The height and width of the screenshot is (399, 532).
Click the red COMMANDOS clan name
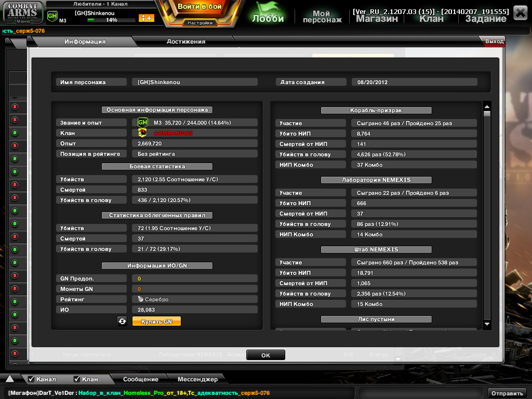point(173,133)
